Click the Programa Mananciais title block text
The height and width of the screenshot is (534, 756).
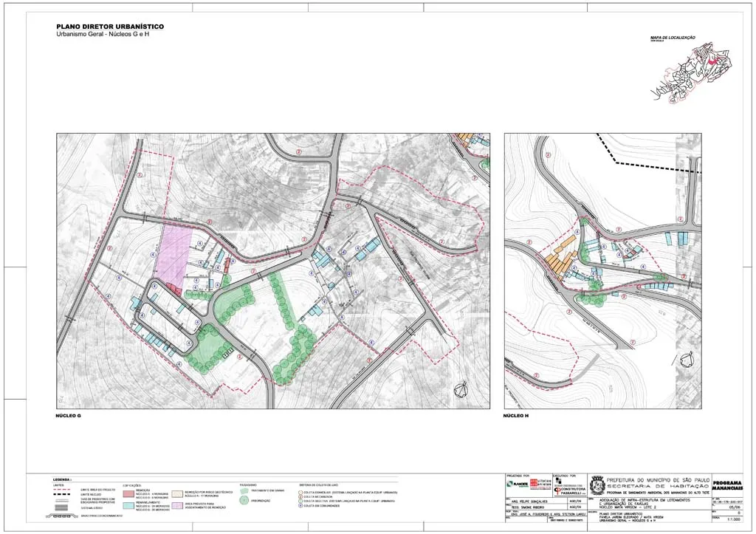[x=732, y=485]
